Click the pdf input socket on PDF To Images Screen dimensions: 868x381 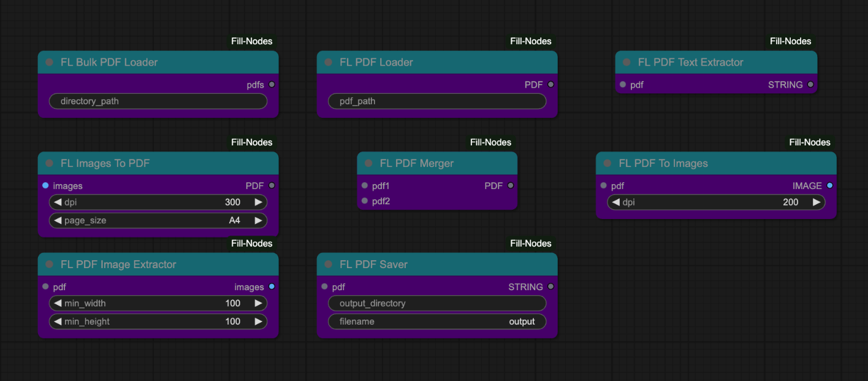tap(604, 185)
